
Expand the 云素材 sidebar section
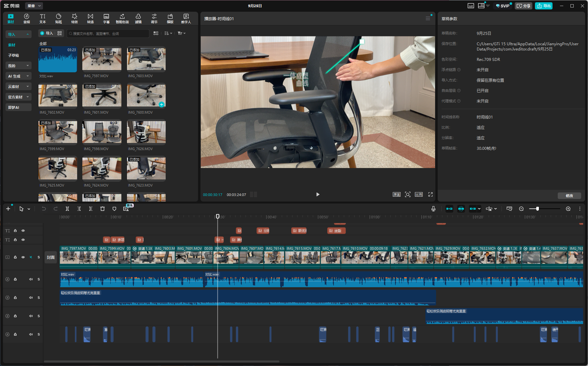coord(19,87)
